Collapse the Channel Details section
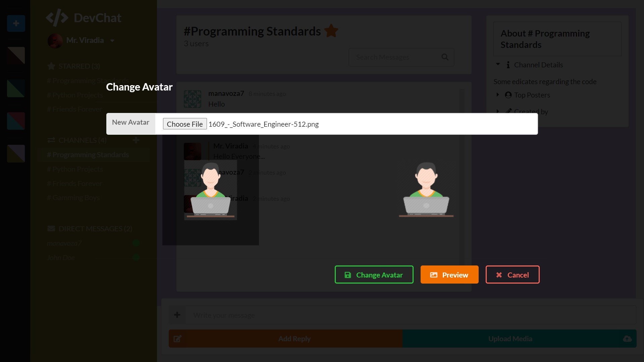Image resolution: width=644 pixels, height=362 pixels. pos(498,64)
